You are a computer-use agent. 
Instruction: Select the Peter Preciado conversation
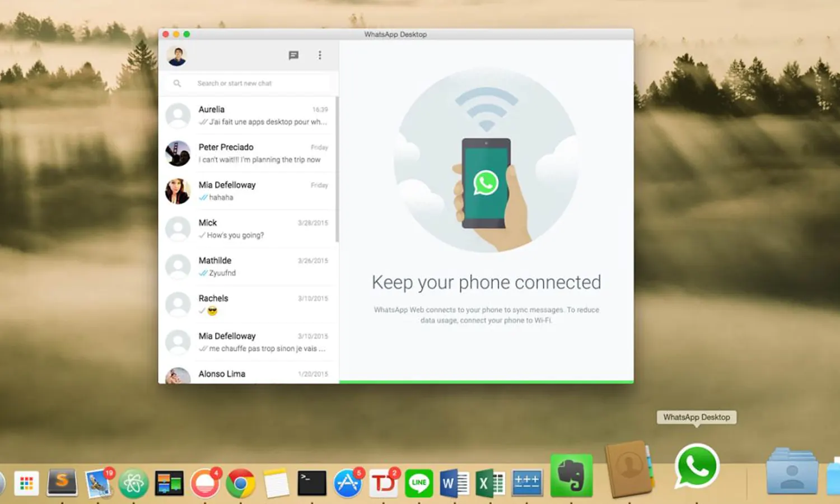249,153
